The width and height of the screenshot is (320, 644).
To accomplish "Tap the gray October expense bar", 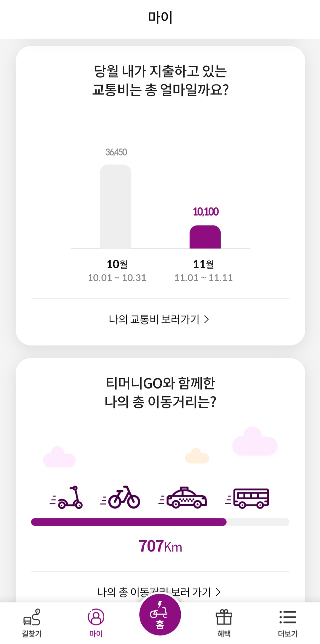I will click(x=116, y=207).
